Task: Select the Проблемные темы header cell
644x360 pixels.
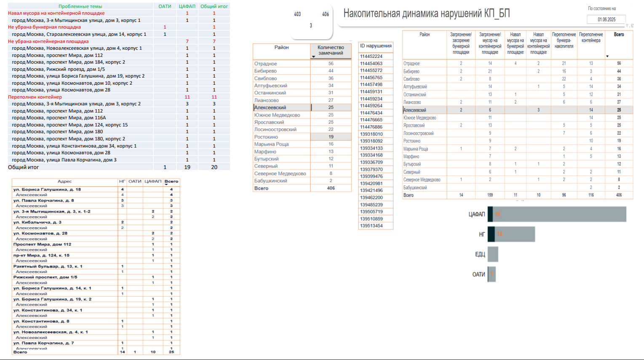Action: 80,6
